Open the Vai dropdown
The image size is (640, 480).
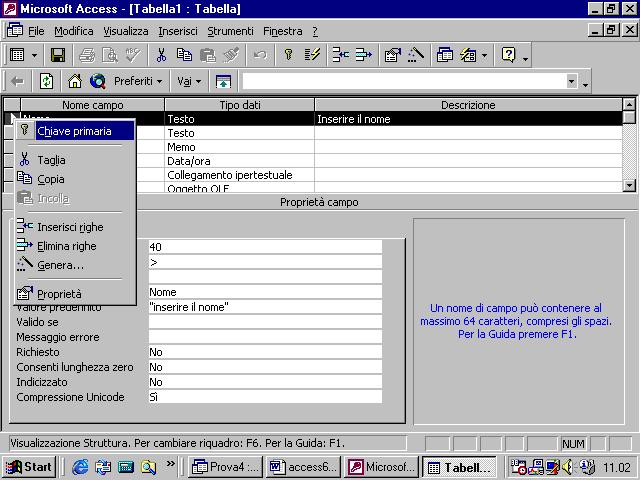coord(189,82)
